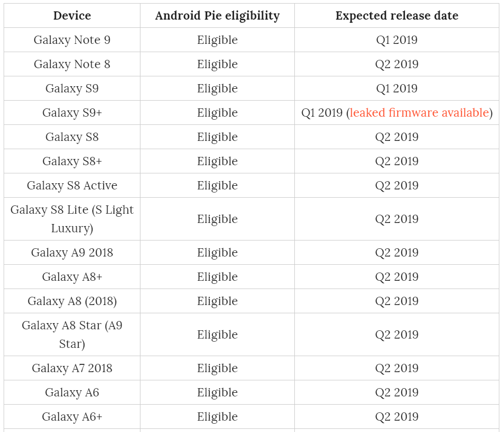Select the Galaxy Note 9 cell

click(x=72, y=40)
